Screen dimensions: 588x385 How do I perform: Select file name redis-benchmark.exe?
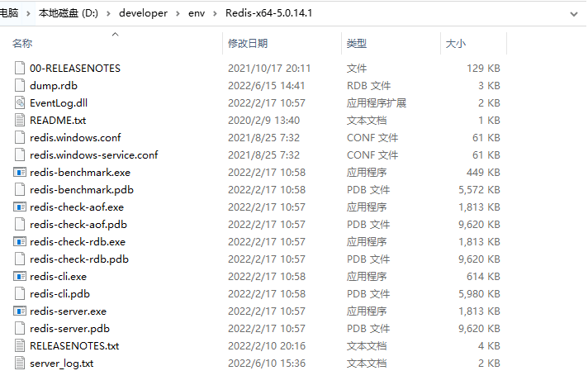click(80, 172)
